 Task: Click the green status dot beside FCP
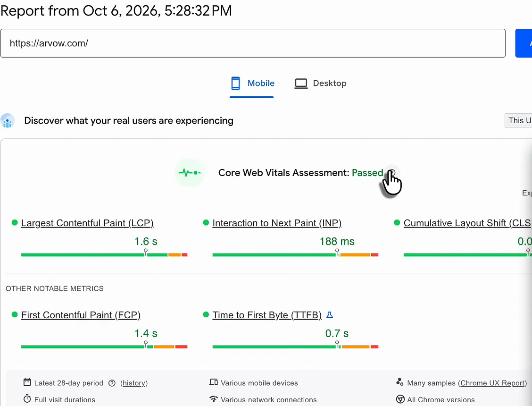tap(15, 314)
